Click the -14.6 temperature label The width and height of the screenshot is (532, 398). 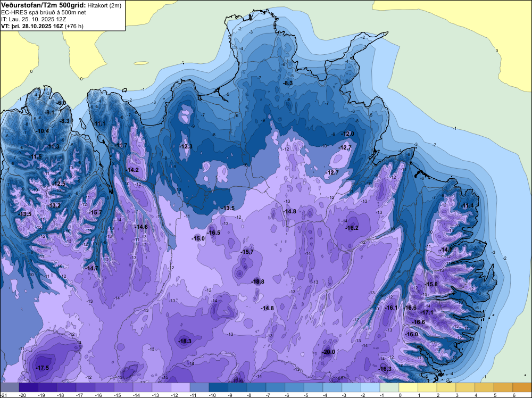pos(141,227)
